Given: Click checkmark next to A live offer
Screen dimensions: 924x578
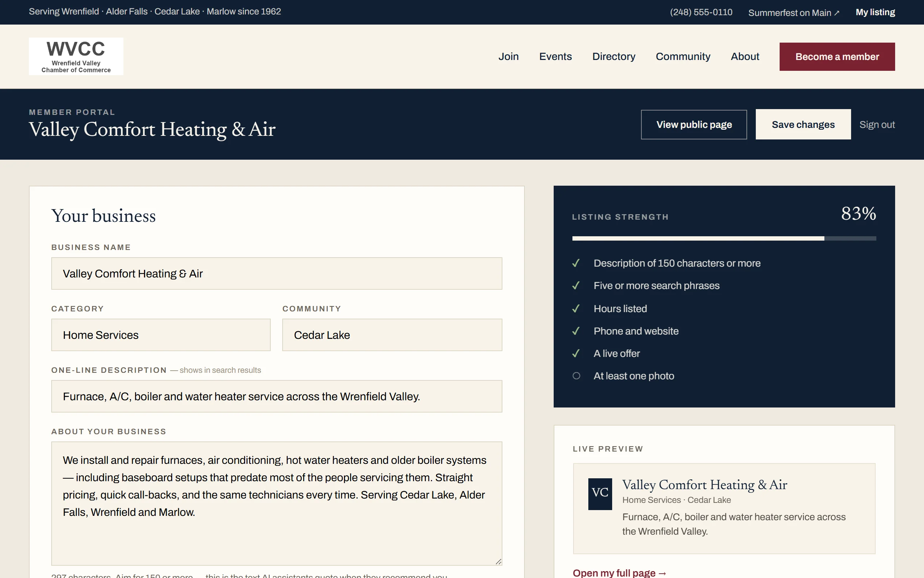Looking at the screenshot, I should [576, 353].
